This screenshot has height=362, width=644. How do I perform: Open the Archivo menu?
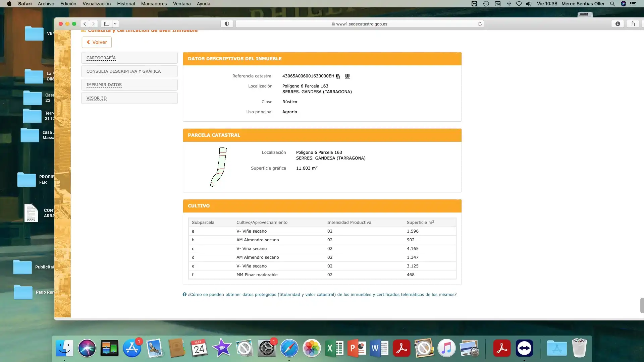[46, 4]
